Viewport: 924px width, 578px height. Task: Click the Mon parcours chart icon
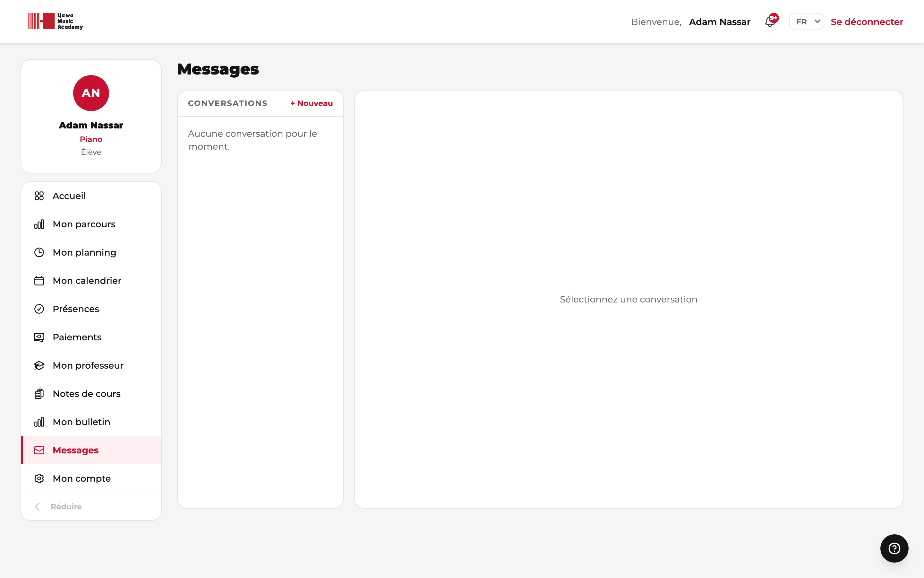click(x=39, y=224)
